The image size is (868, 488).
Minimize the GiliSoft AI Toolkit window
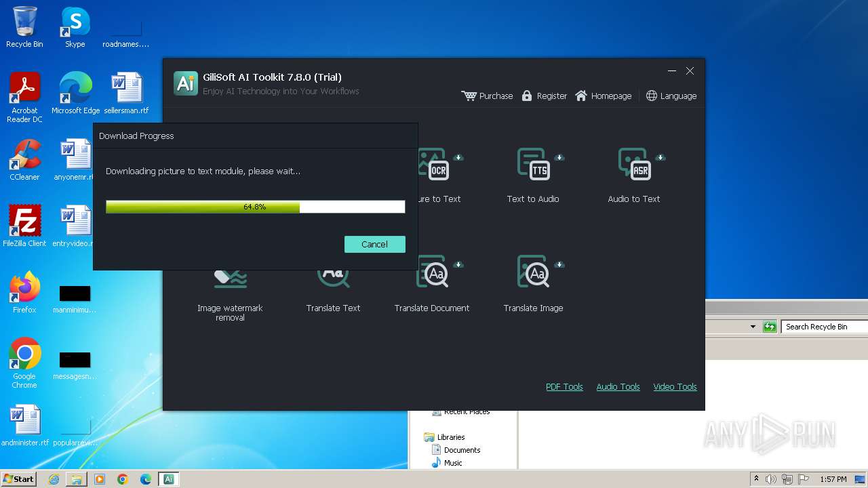pyautogui.click(x=671, y=70)
